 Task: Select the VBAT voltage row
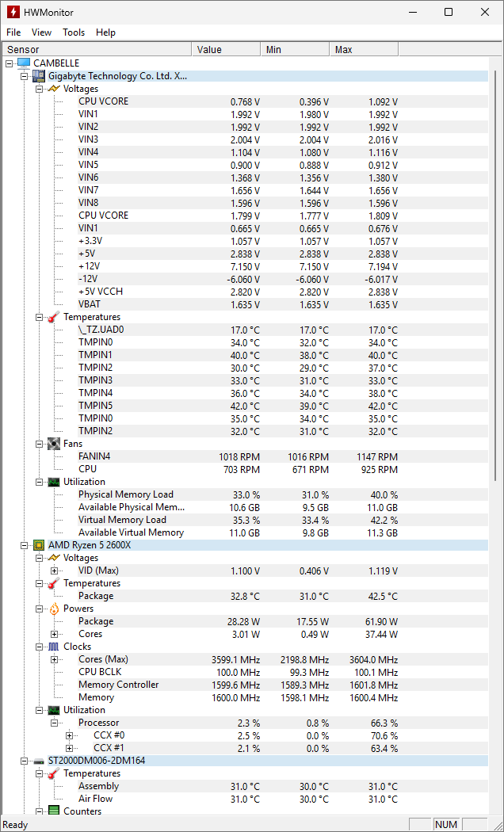coord(283,304)
